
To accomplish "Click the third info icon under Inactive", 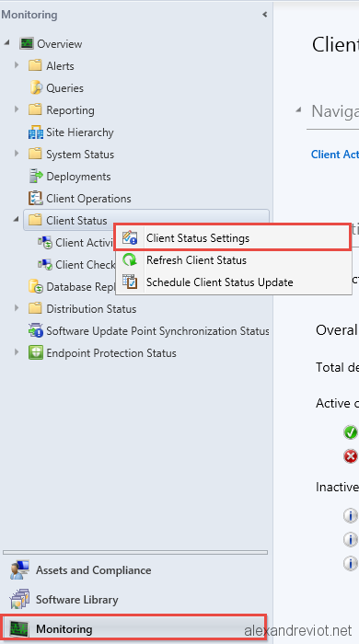I will tap(351, 563).
